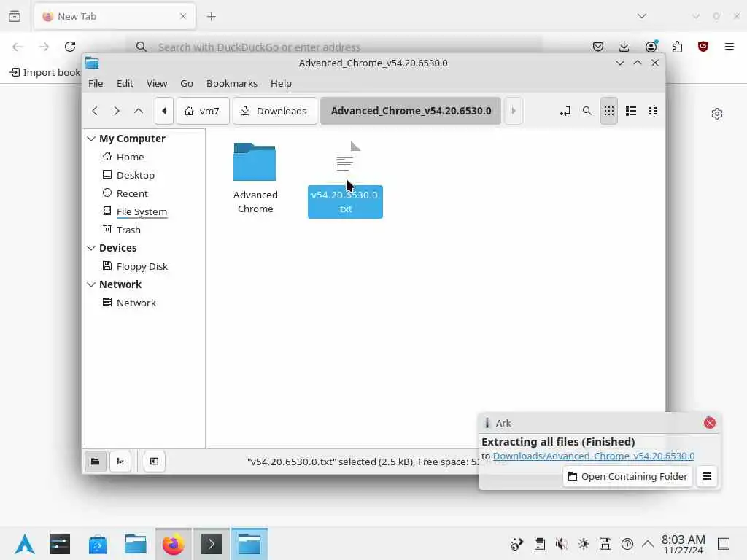
Task: Open Firefox downloads panel
Action: pyautogui.click(x=624, y=47)
